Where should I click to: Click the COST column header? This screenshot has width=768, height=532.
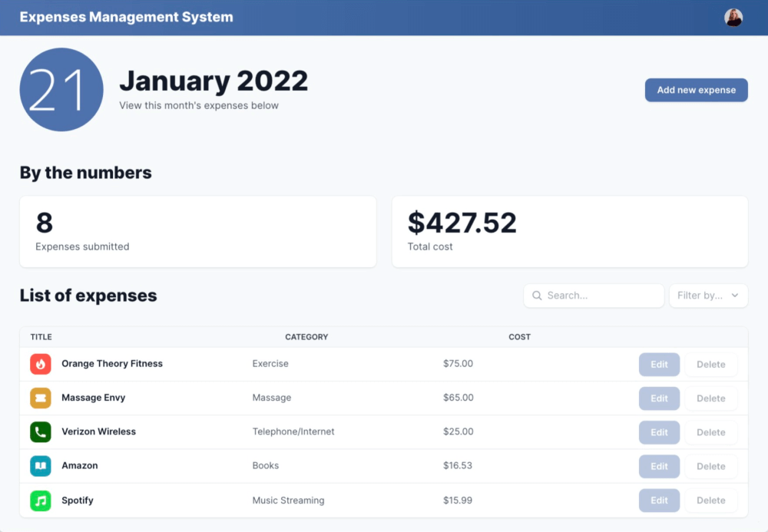point(520,337)
